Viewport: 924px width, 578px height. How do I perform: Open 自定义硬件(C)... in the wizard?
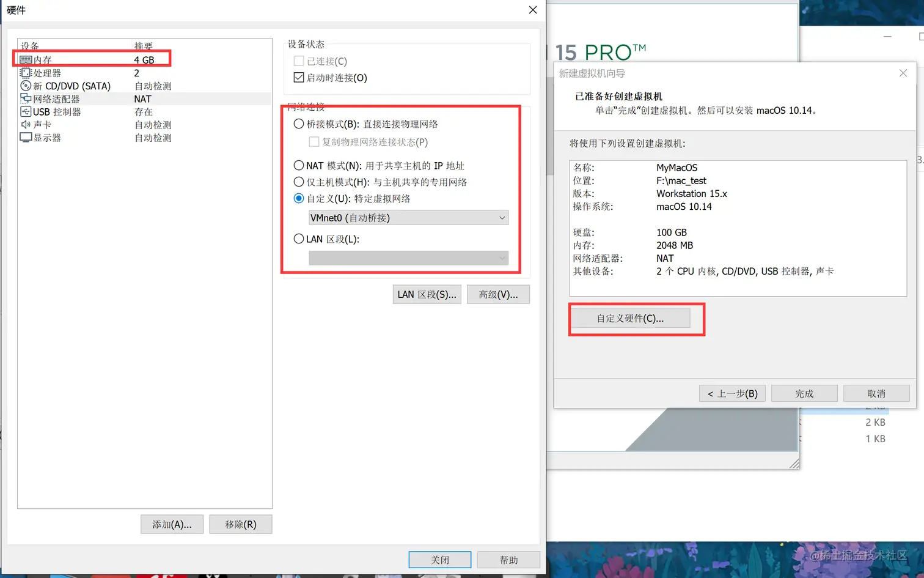(630, 318)
